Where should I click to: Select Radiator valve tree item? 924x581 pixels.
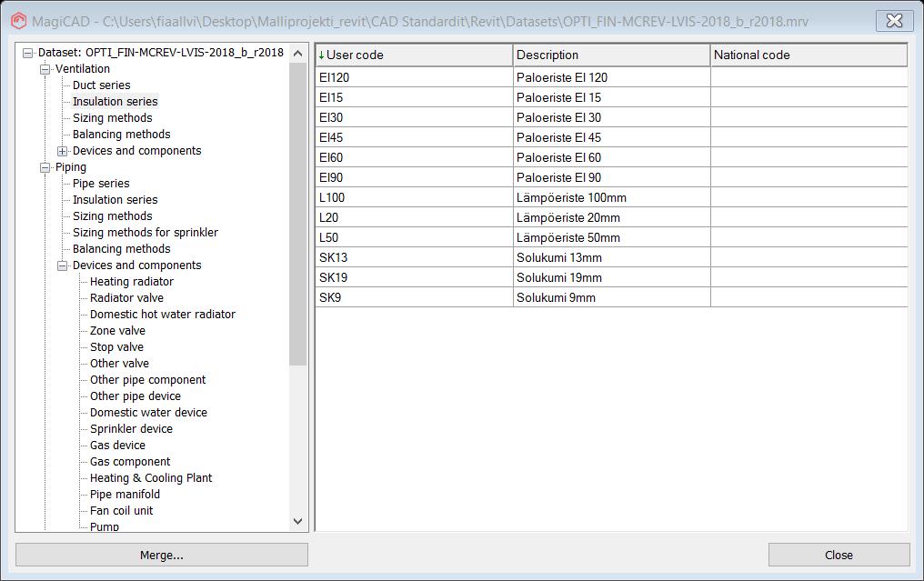[126, 298]
